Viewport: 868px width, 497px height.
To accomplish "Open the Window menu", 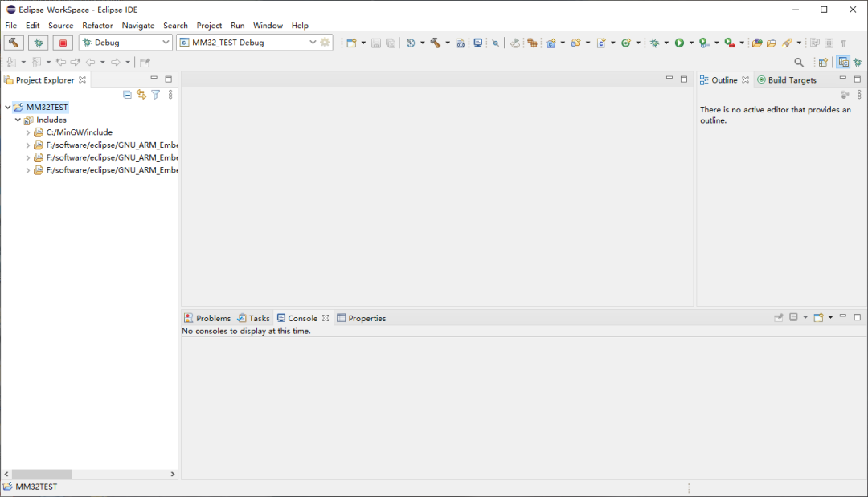I will click(268, 26).
